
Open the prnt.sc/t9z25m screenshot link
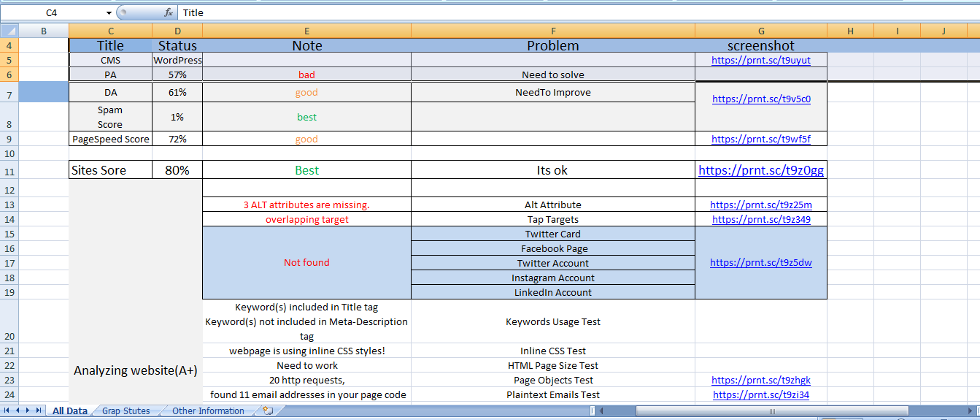tap(761, 205)
